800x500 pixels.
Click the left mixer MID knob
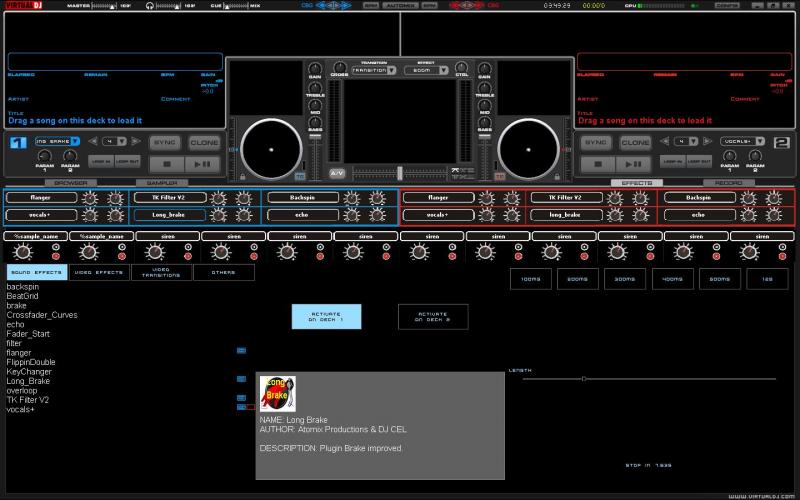(x=315, y=105)
